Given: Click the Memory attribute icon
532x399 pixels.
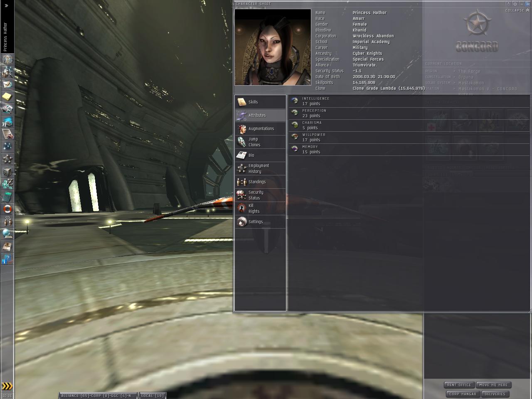Looking at the screenshot, I should tap(295, 149).
